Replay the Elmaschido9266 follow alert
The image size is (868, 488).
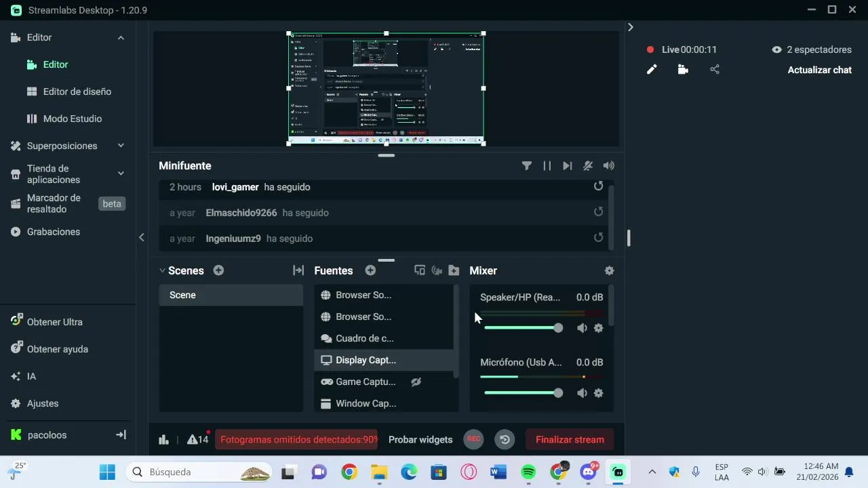[x=598, y=212]
